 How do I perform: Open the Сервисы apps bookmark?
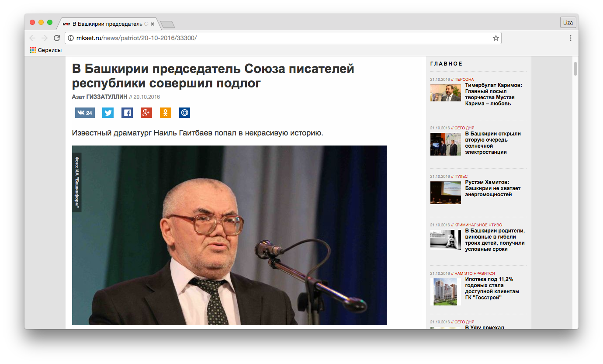click(x=46, y=50)
